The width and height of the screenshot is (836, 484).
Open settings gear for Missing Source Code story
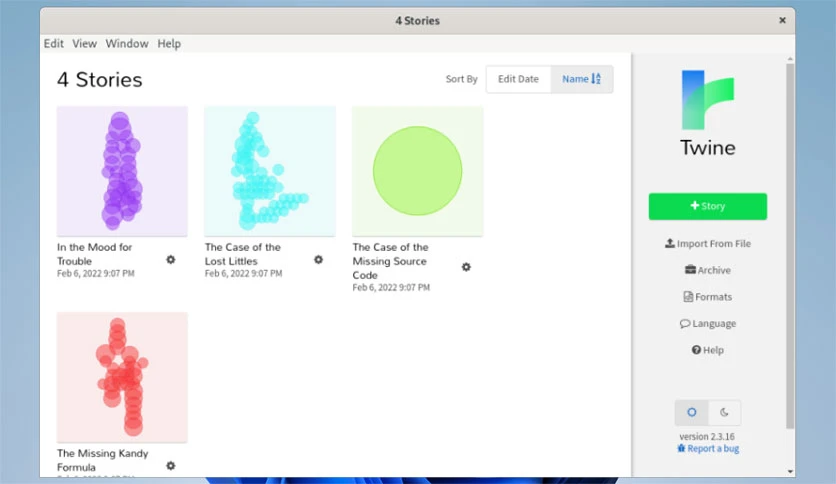coord(466,267)
